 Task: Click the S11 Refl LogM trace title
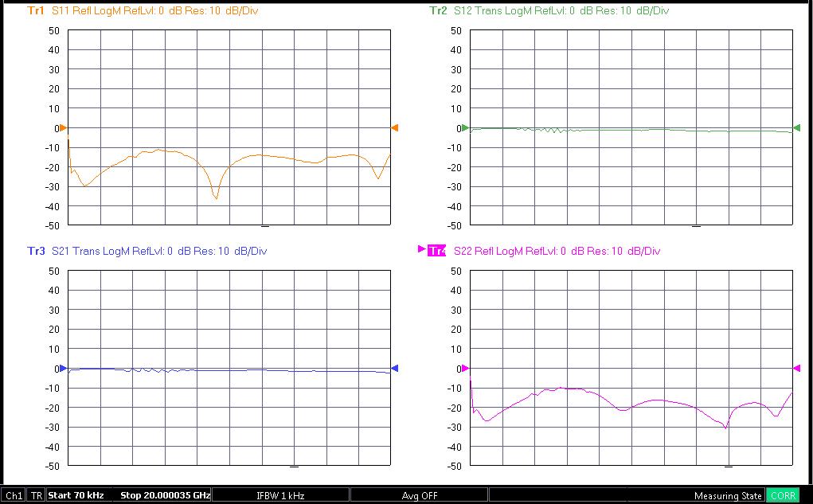(x=154, y=10)
